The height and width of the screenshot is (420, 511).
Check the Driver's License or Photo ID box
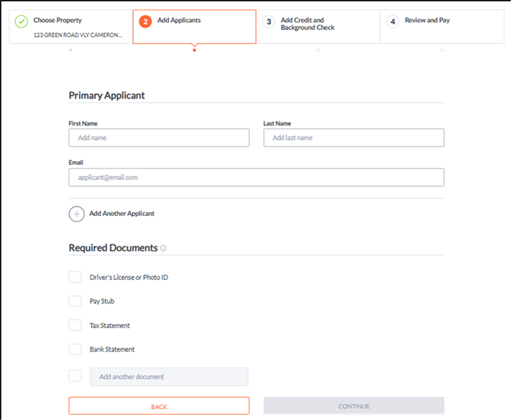(x=75, y=277)
